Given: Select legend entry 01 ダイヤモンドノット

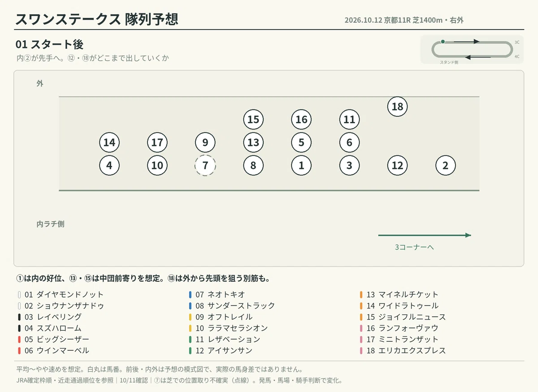Looking at the screenshot, I should [61, 295].
